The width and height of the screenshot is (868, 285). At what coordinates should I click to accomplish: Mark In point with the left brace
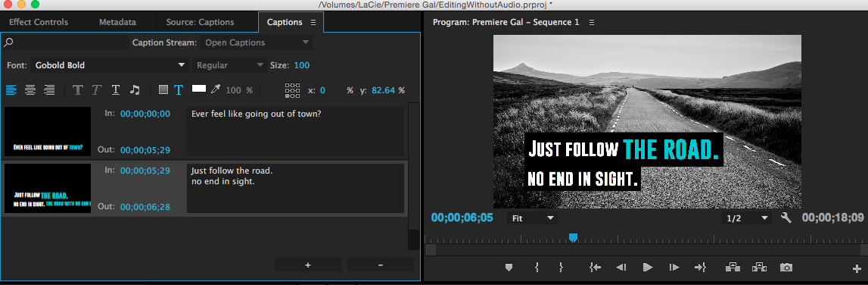[537, 268]
